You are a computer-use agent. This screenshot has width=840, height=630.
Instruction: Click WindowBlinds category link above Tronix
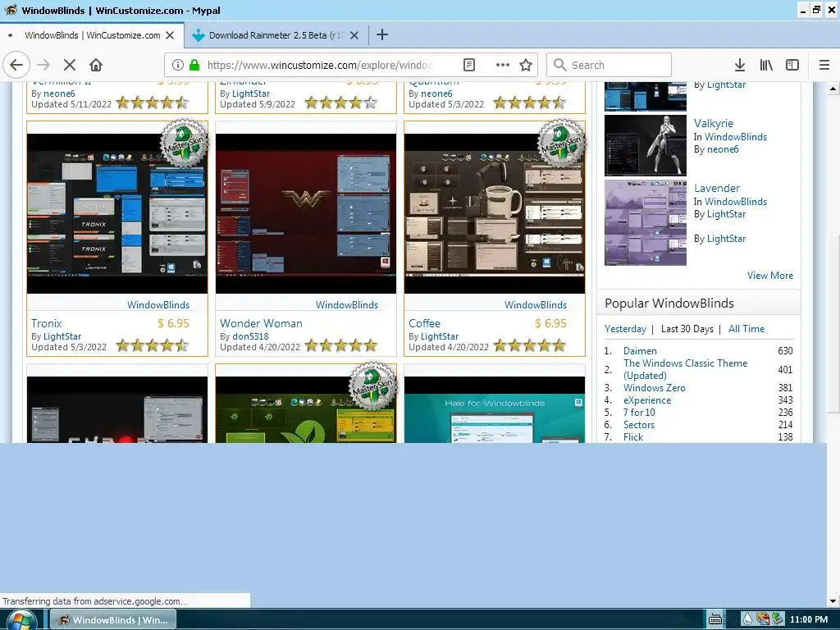coord(158,305)
